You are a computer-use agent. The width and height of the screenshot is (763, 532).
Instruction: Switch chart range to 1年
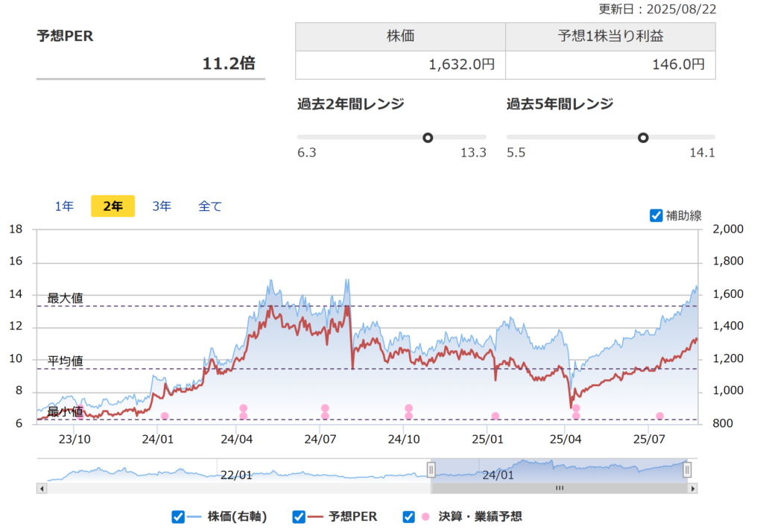(x=64, y=206)
